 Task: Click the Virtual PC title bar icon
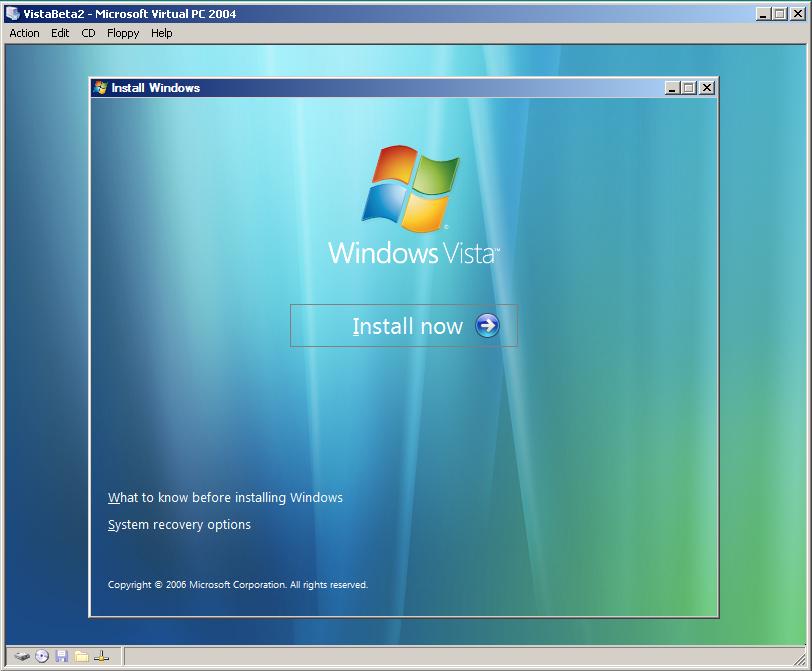[12, 13]
